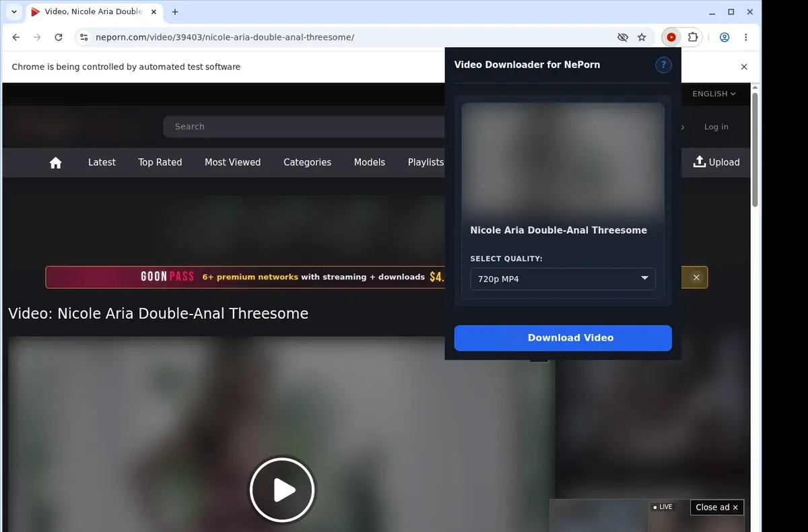Screen dimensions: 808x532
Task: Click into the site Search field
Action: (303, 127)
